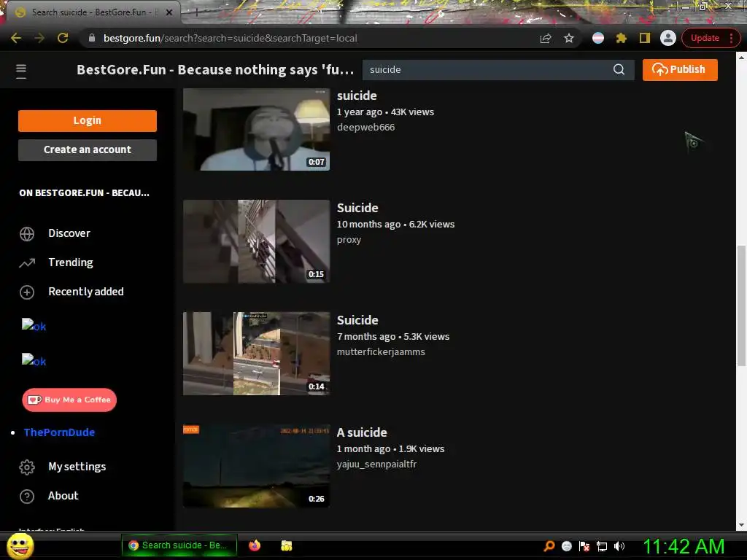Screen dimensions: 747x560
Task: Click the 11:42 AM taskbar clock
Action: point(684,546)
